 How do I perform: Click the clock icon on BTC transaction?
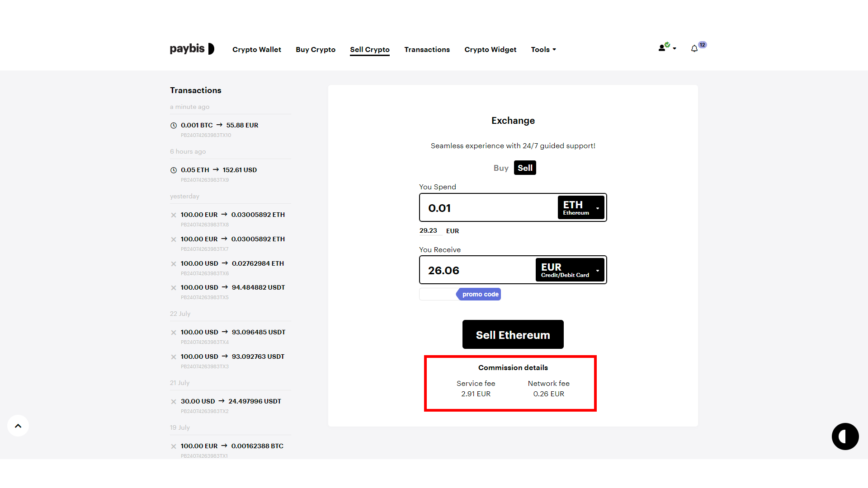173,125
